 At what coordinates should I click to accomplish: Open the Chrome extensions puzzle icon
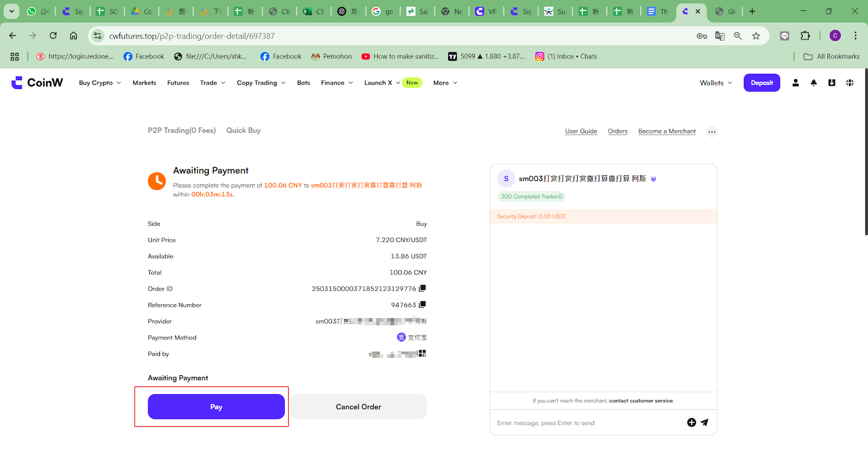click(805, 36)
